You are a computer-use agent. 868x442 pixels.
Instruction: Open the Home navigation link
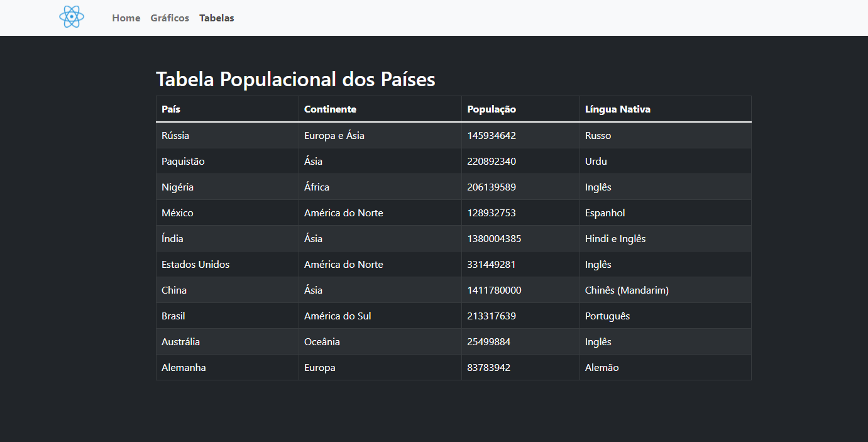(126, 18)
